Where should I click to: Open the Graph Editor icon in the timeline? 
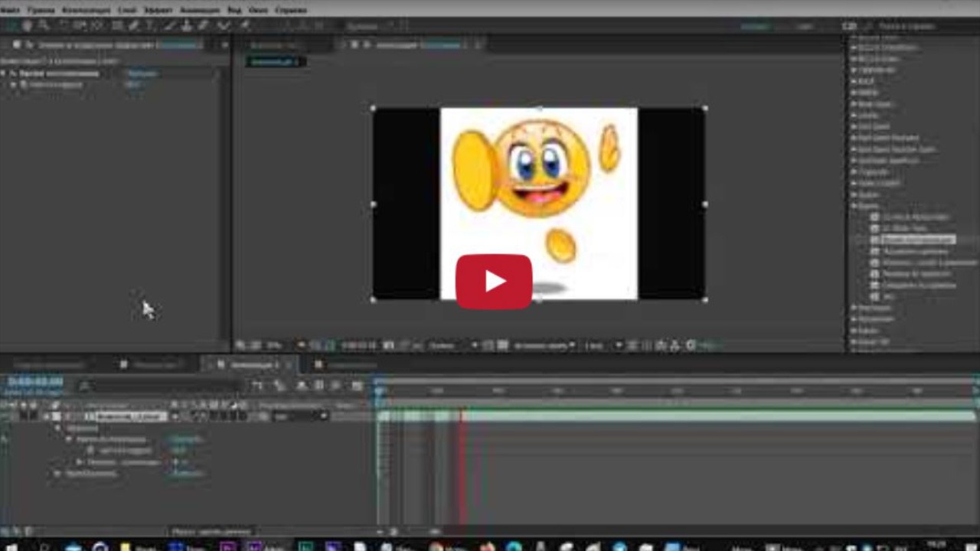[x=356, y=385]
